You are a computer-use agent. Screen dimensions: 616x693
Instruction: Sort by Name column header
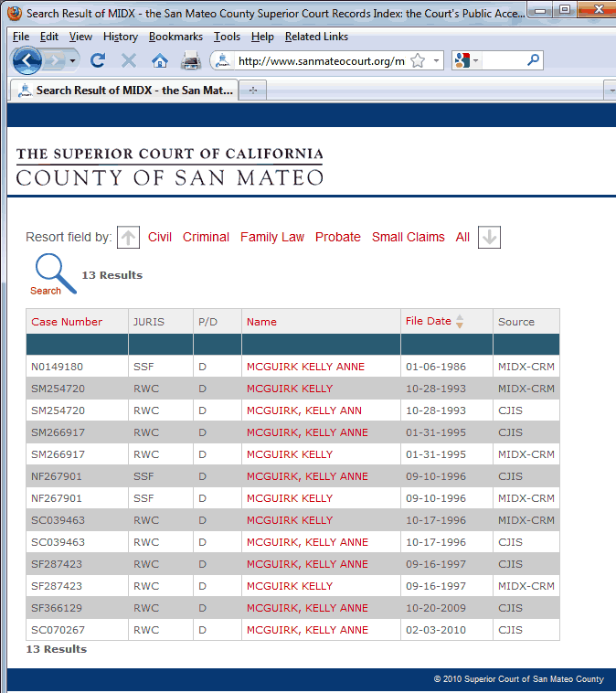[x=261, y=322]
